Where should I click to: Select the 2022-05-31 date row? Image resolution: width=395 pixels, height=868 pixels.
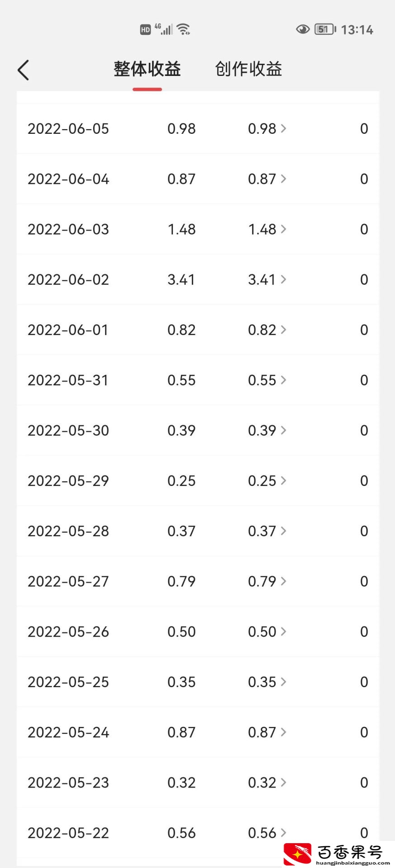pyautogui.click(x=198, y=380)
